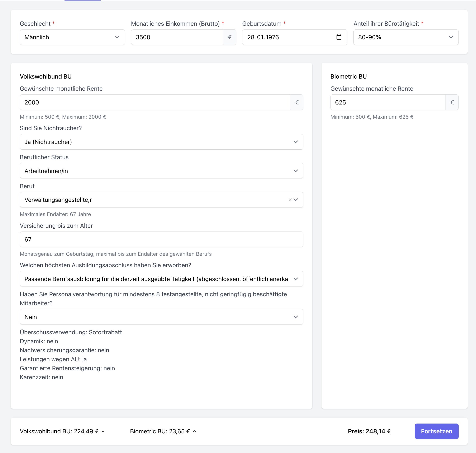The height and width of the screenshot is (453, 476).
Task: Click 'Minimum: 500 €, Maximum: 2000 €' hint
Action: 63,117
